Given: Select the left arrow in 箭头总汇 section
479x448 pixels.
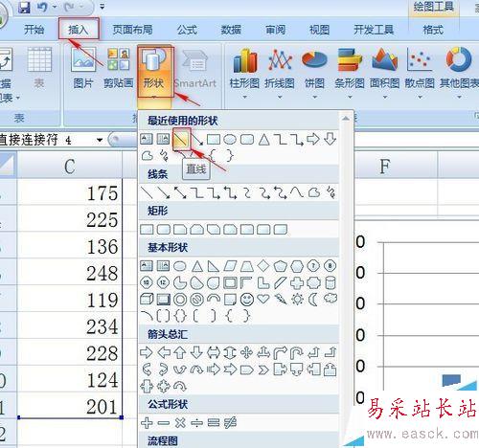Looking at the screenshot, I should pyautogui.click(x=164, y=352).
